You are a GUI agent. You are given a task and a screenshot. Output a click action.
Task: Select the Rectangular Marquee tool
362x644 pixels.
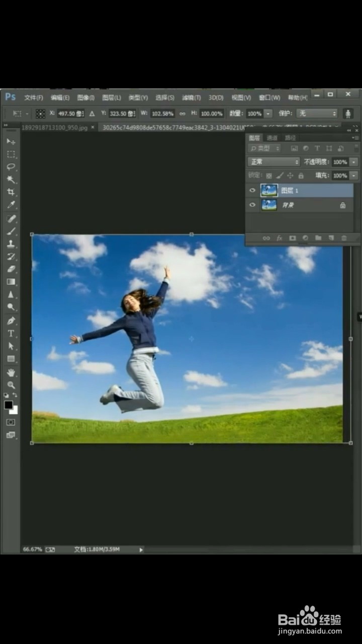click(x=11, y=154)
